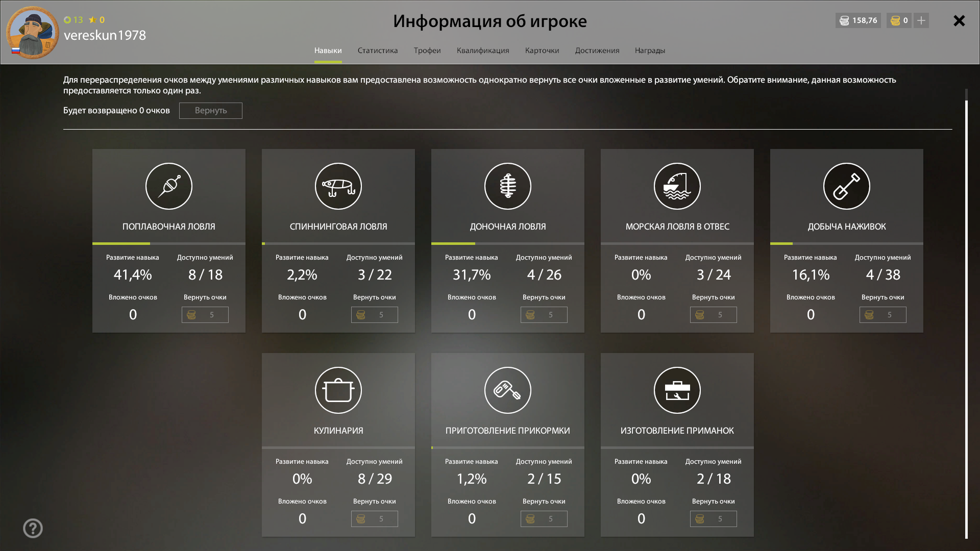Click the Доночная ловля progress bar
The image size is (980, 551).
pyautogui.click(x=507, y=243)
